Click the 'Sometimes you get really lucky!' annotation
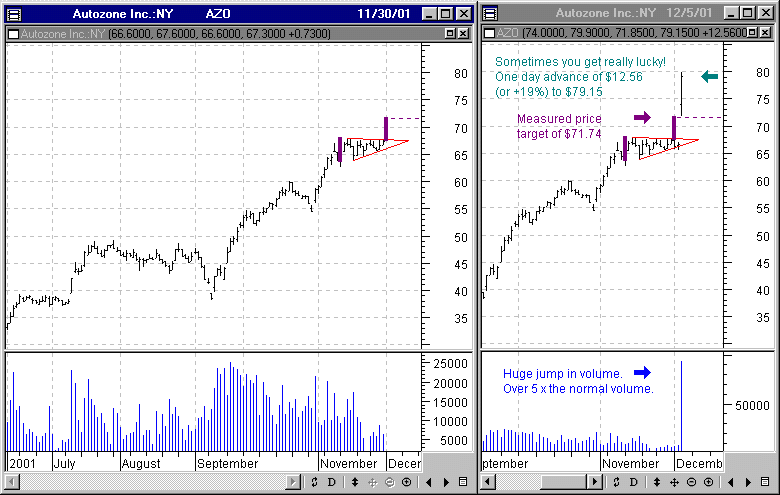Image resolution: width=780 pixels, height=495 pixels. [x=580, y=62]
